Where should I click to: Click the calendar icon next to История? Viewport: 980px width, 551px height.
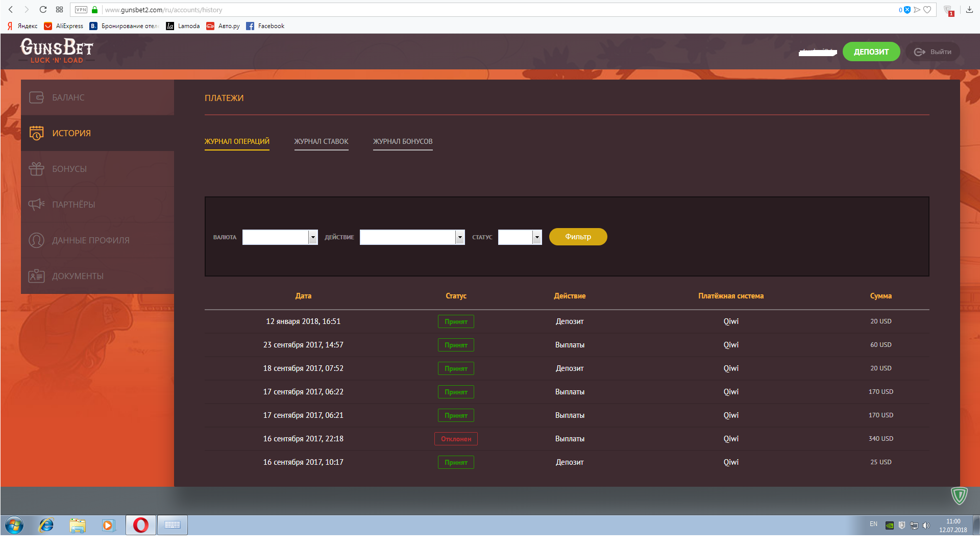[x=36, y=133]
